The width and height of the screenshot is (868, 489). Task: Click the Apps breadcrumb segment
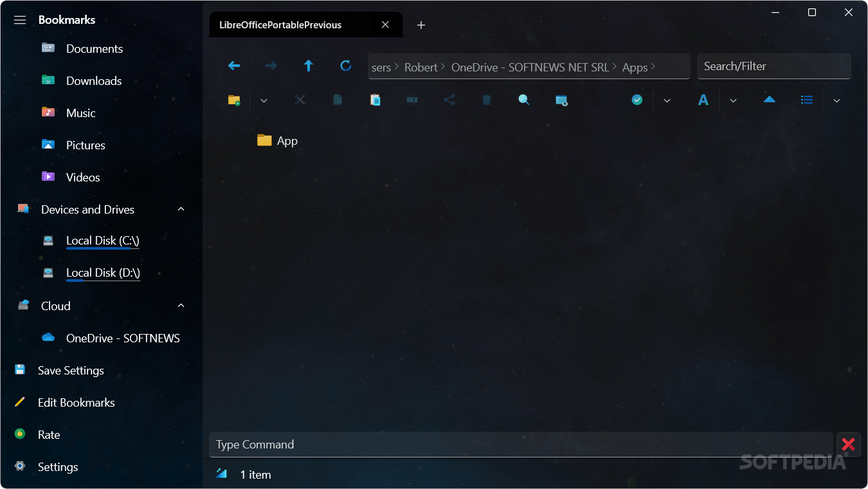(x=635, y=68)
